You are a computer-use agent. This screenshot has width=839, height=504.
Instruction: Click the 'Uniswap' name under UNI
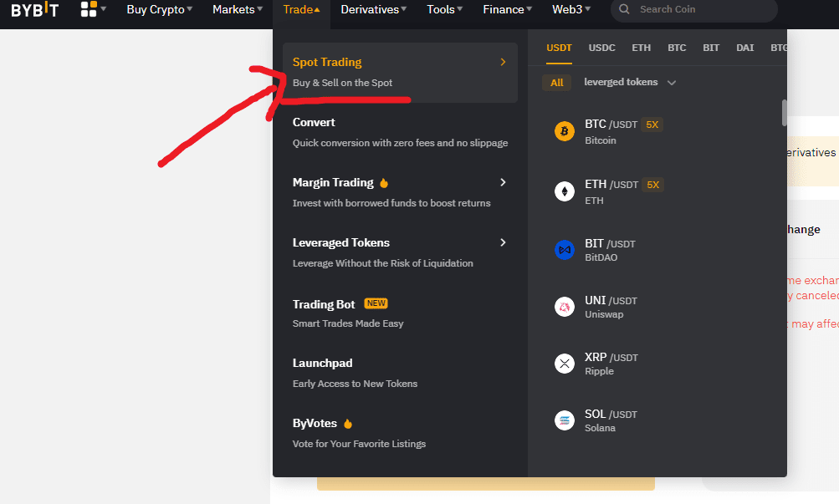click(604, 314)
